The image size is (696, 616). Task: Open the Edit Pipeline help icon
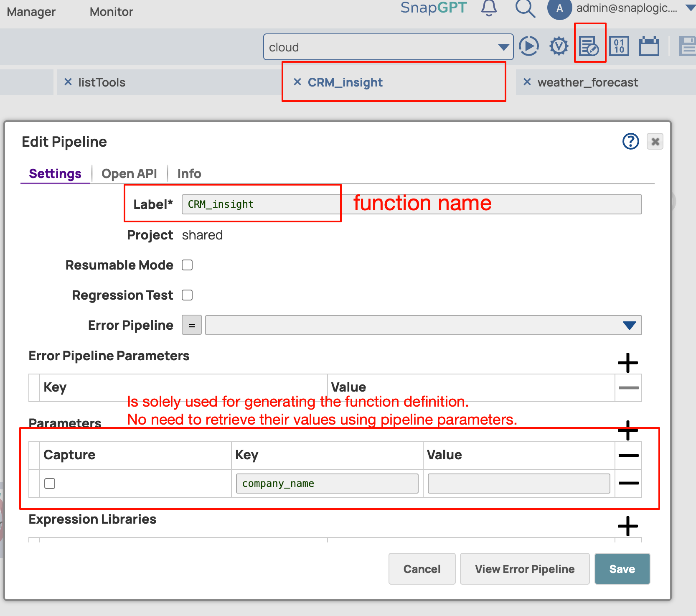point(630,142)
